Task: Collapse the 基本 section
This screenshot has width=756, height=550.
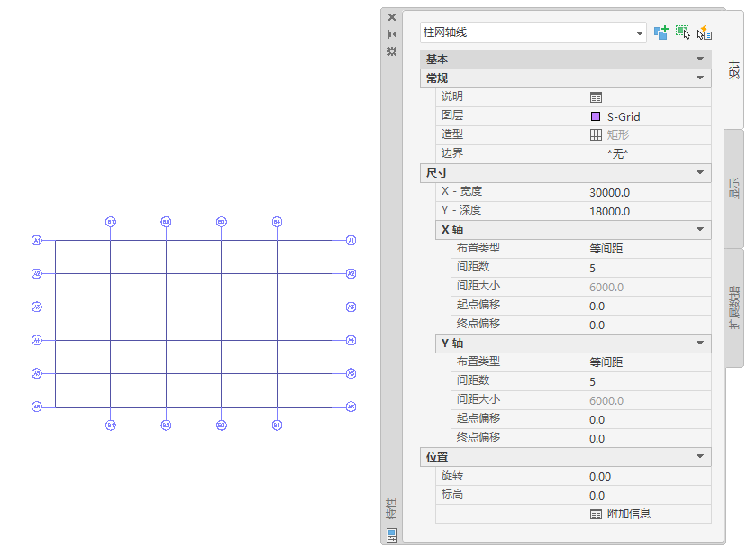Action: tap(700, 59)
